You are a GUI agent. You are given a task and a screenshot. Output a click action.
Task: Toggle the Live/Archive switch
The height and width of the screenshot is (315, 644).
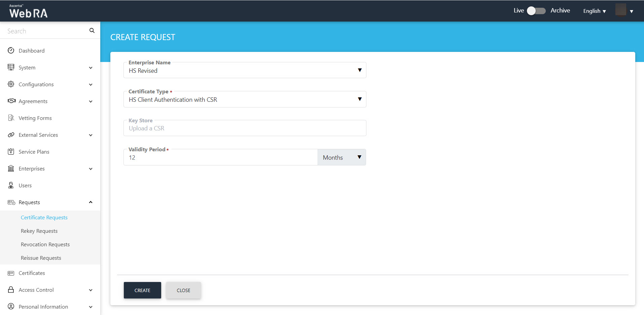(x=536, y=11)
